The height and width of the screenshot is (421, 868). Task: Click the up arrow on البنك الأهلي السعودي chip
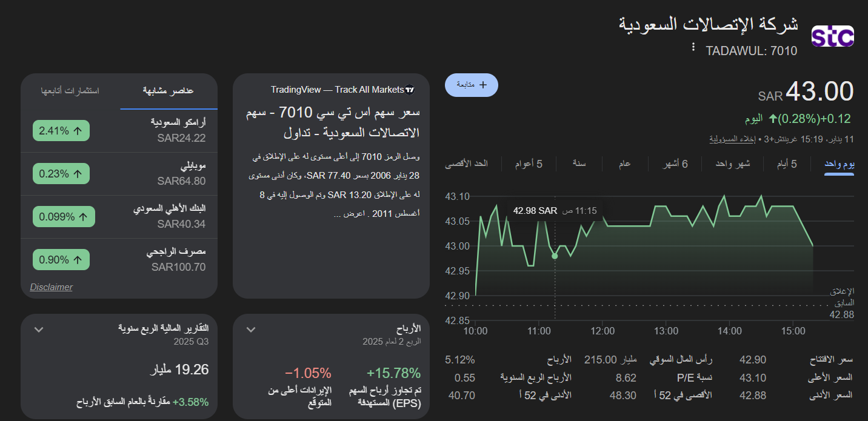click(82, 216)
